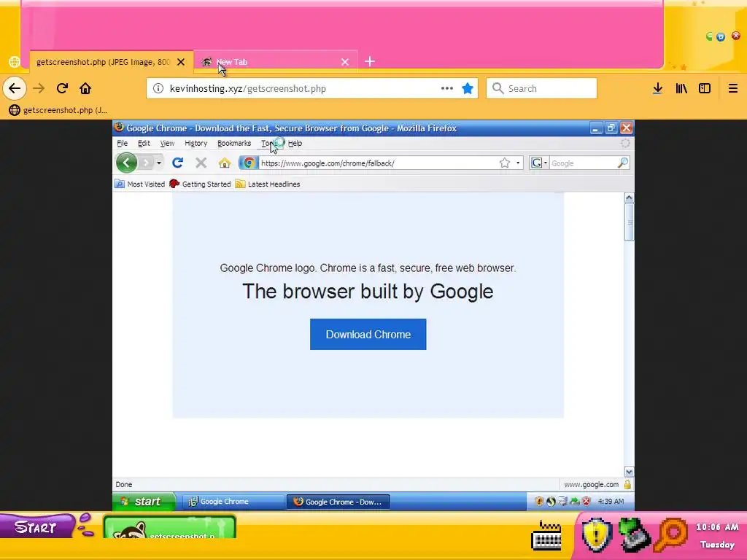747x560 pixels.
Task: Click the inner vertical scrollbar thumb
Action: (629, 222)
